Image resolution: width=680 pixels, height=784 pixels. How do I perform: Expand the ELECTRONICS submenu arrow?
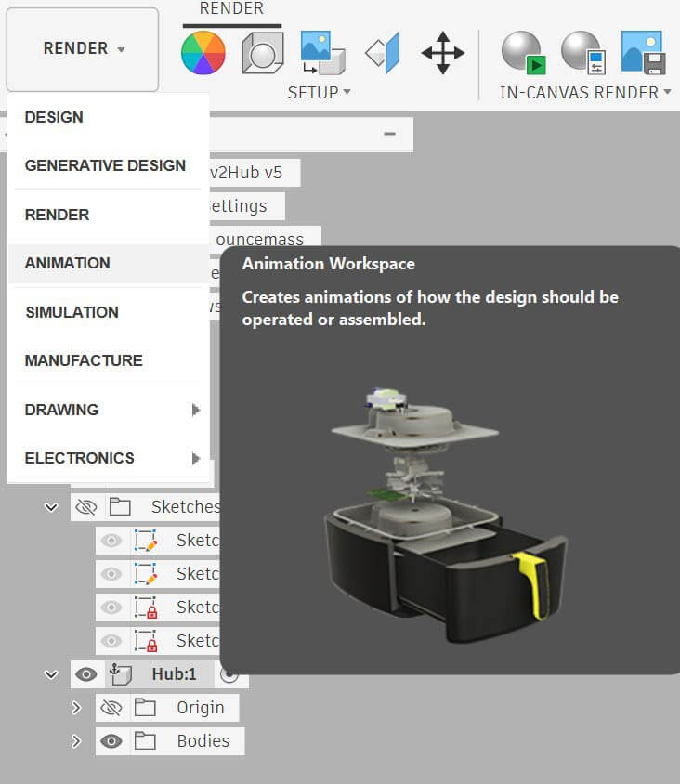click(196, 459)
